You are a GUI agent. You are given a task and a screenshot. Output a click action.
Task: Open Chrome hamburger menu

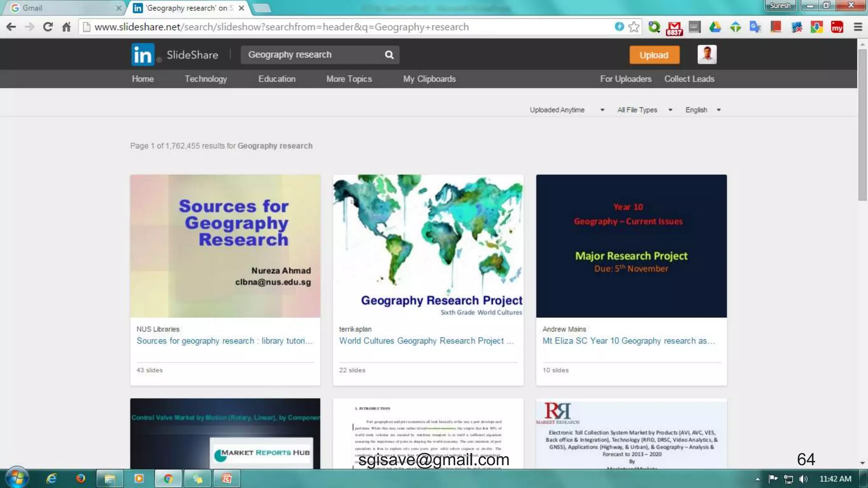[858, 27]
